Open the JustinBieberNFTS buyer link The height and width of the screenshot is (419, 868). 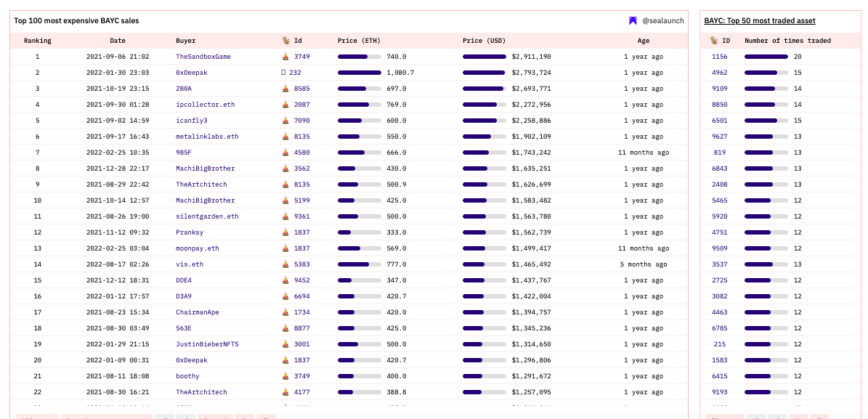(207, 344)
